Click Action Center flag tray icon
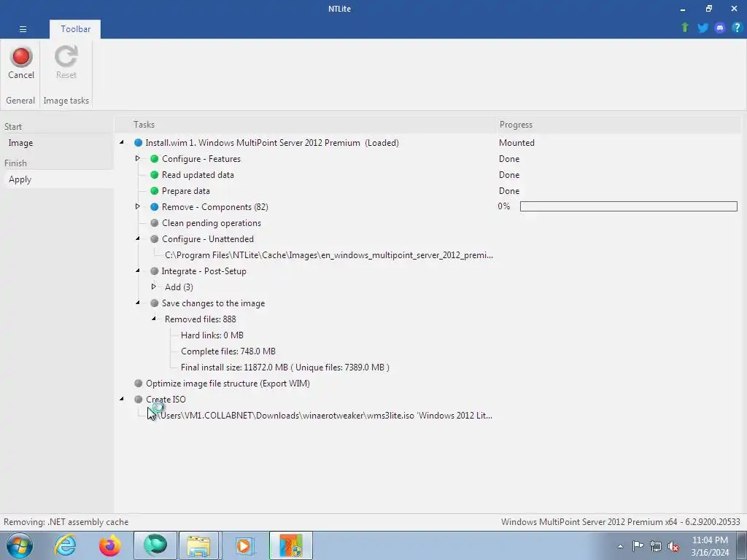This screenshot has width=747, height=560. pyautogui.click(x=638, y=545)
